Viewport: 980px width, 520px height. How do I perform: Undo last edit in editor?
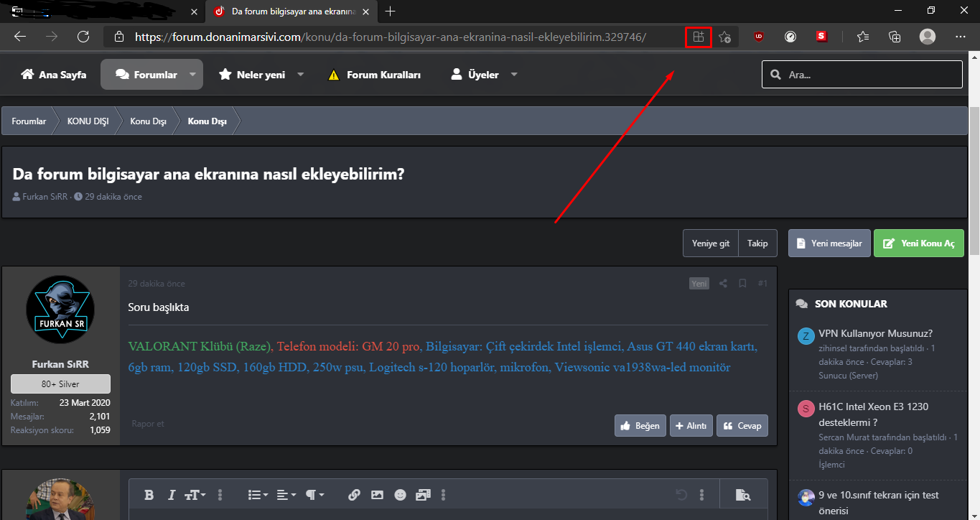pyautogui.click(x=681, y=495)
